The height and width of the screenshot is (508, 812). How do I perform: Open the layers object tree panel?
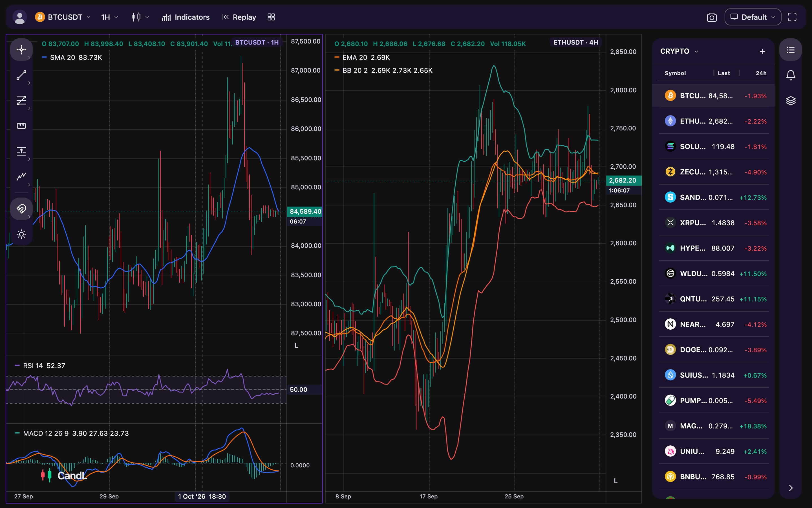coord(791,100)
